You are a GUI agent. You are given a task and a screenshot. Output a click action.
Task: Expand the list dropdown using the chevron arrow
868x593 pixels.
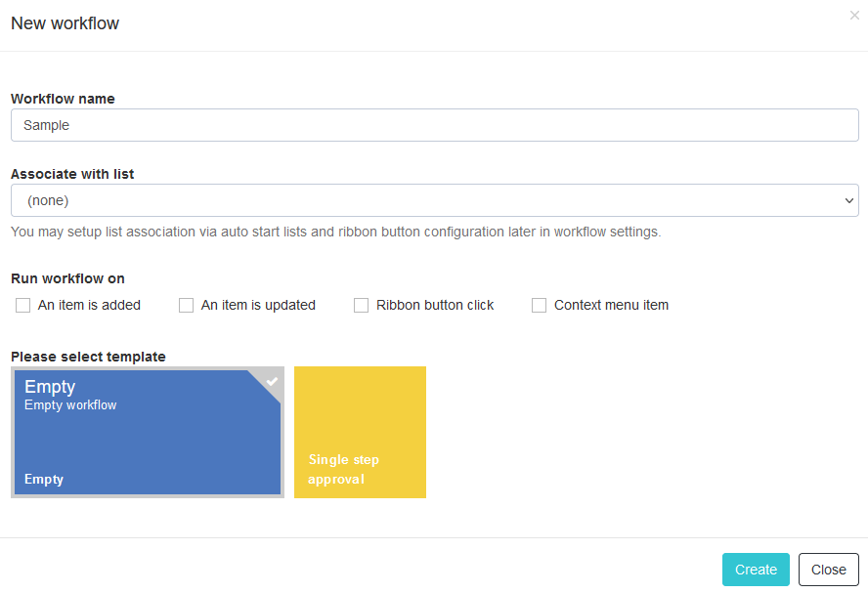click(x=848, y=200)
